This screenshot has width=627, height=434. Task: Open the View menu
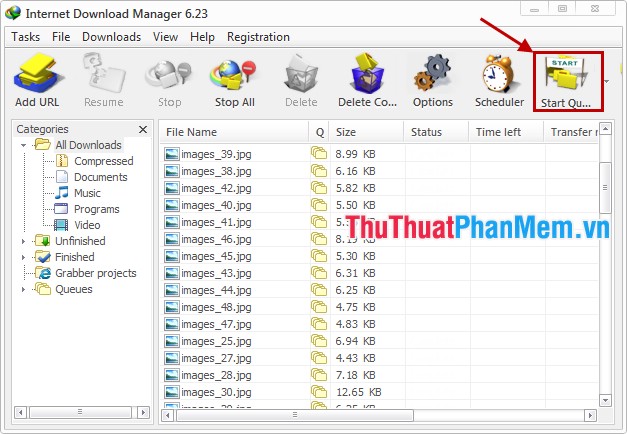coord(165,37)
